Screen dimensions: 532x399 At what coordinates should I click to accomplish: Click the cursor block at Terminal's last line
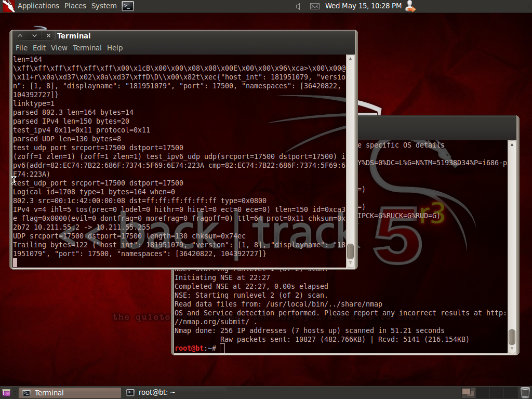(15, 262)
